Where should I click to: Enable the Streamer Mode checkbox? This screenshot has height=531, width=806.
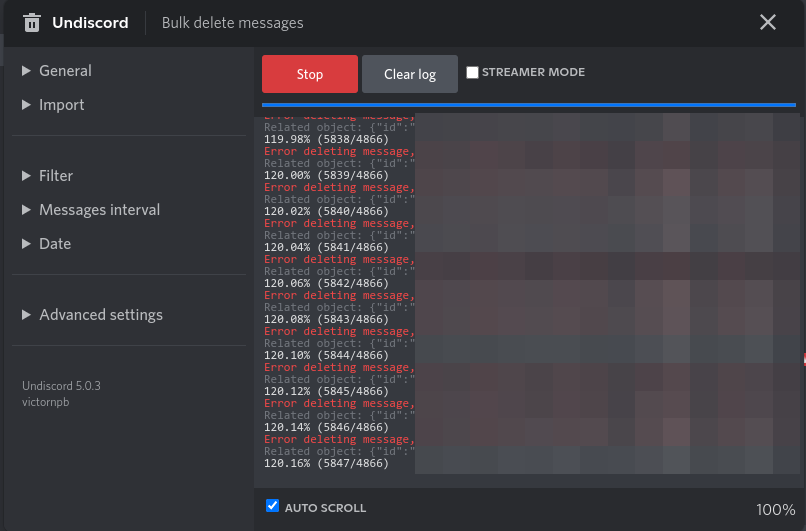tap(472, 72)
